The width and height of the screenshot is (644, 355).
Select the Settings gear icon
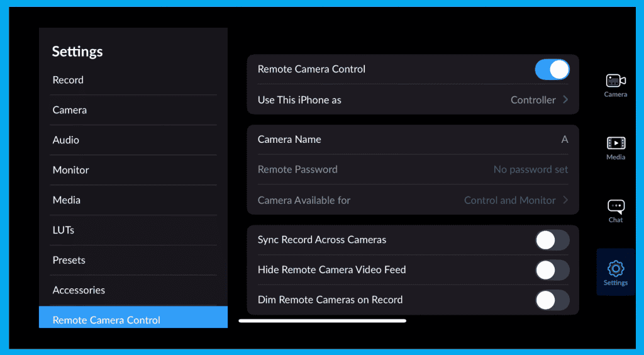[615, 269]
